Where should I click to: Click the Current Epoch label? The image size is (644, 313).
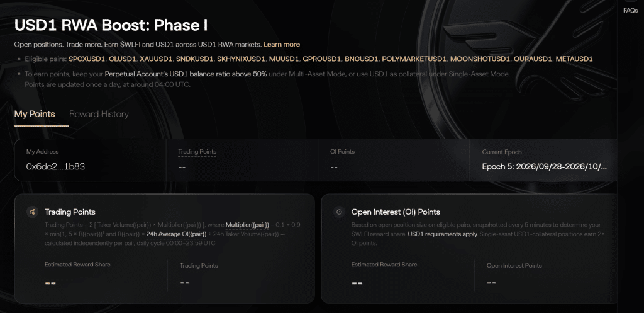tap(502, 152)
